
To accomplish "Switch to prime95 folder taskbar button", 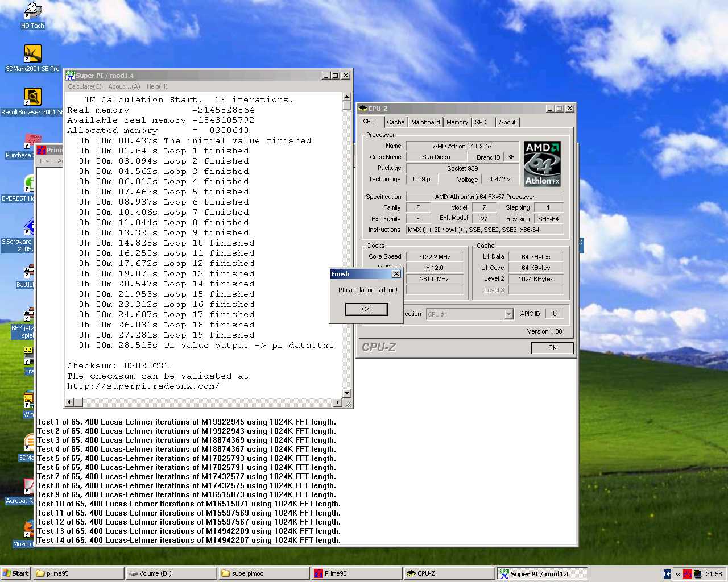I will tap(78, 573).
